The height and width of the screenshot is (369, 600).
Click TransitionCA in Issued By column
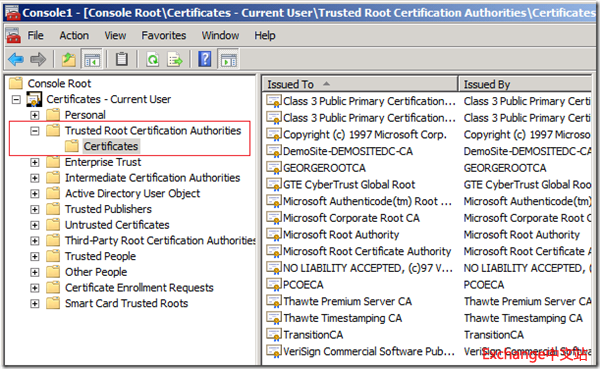(494, 335)
